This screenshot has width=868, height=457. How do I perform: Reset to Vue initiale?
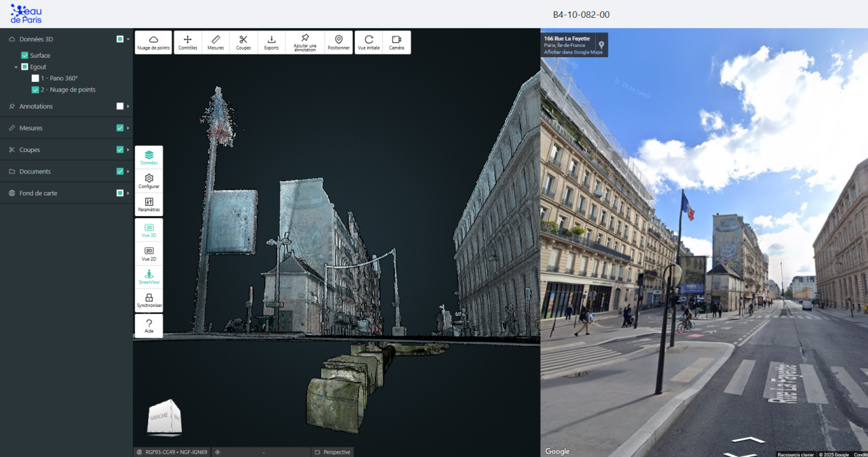coord(369,43)
